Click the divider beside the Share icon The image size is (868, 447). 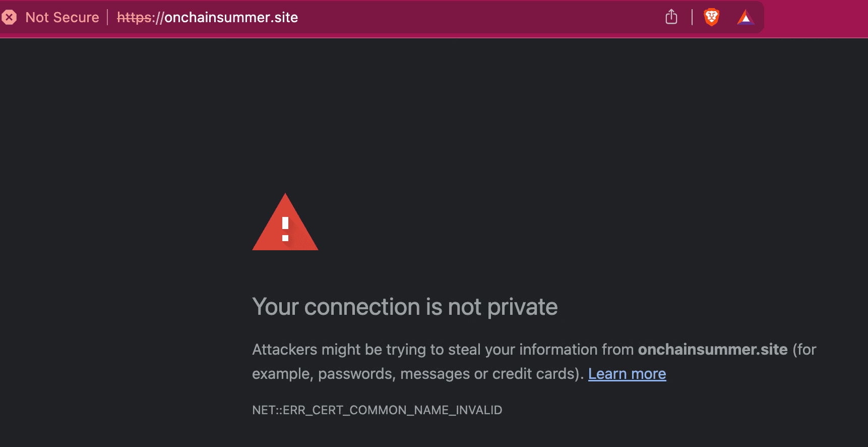pyautogui.click(x=692, y=17)
